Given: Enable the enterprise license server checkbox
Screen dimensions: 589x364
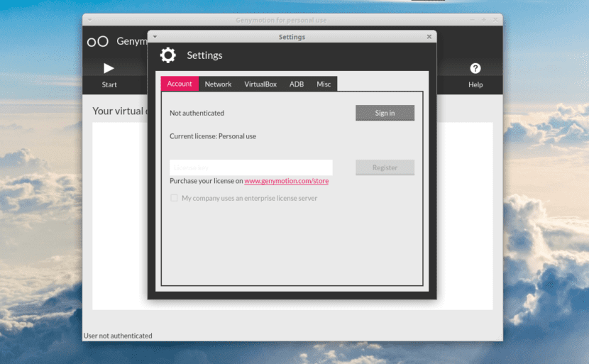Looking at the screenshot, I should 174,199.
